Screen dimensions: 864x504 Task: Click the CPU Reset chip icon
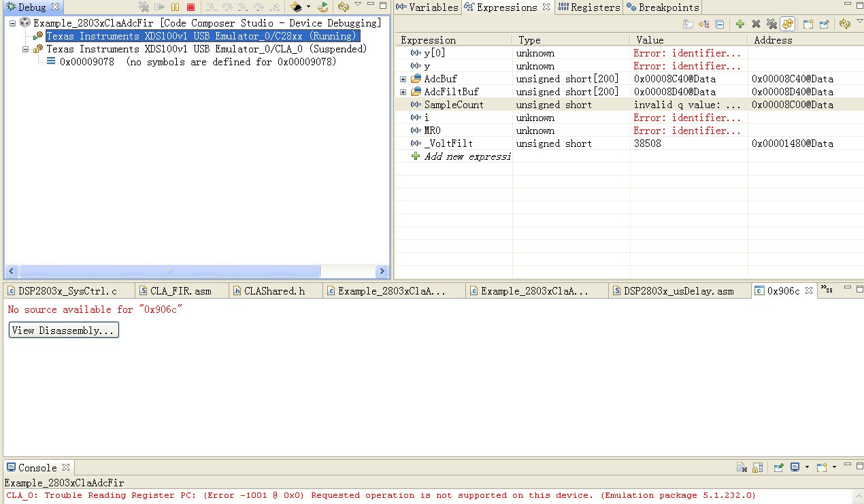[x=296, y=7]
